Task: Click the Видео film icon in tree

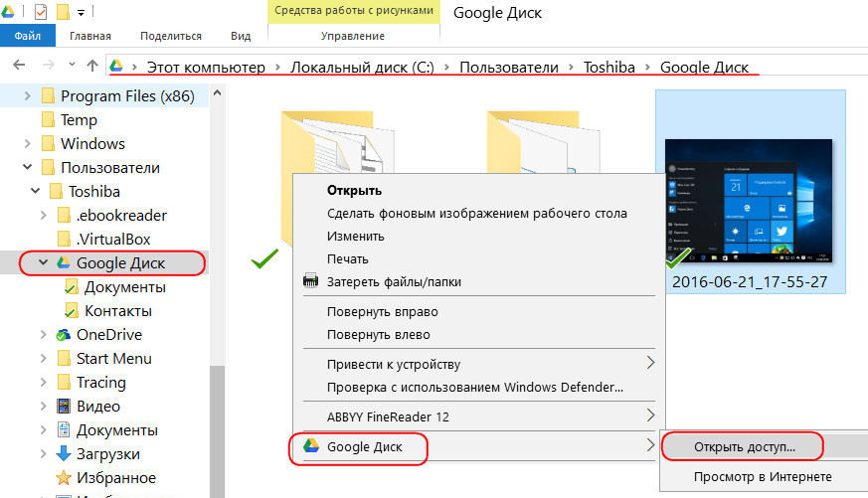Action: (64, 407)
